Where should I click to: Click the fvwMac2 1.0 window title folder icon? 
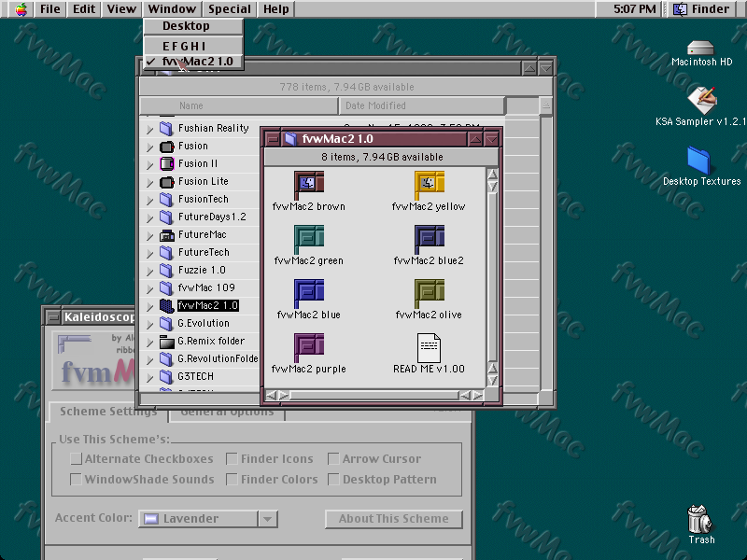point(290,139)
